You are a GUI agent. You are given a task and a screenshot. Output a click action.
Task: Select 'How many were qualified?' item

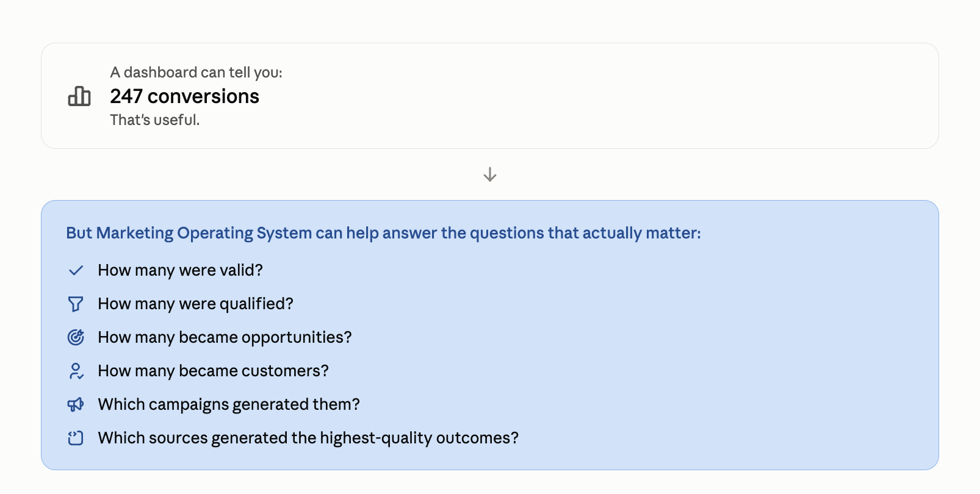coord(195,304)
